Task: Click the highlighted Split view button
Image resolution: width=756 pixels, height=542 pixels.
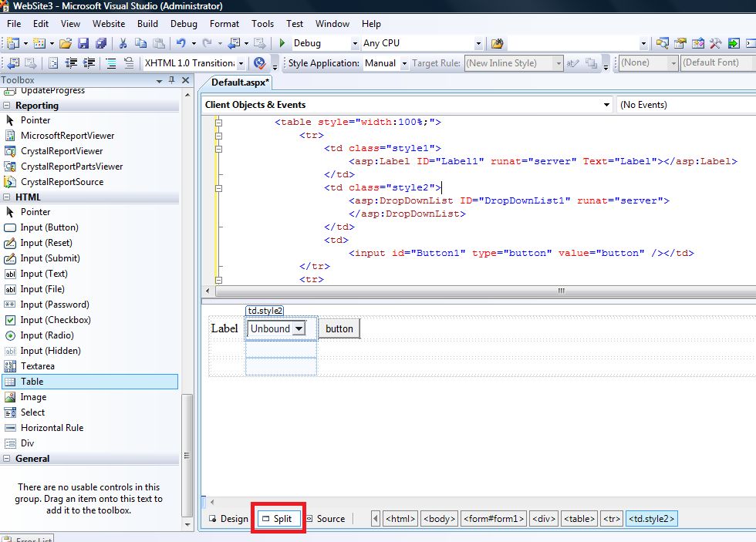Action: point(278,518)
